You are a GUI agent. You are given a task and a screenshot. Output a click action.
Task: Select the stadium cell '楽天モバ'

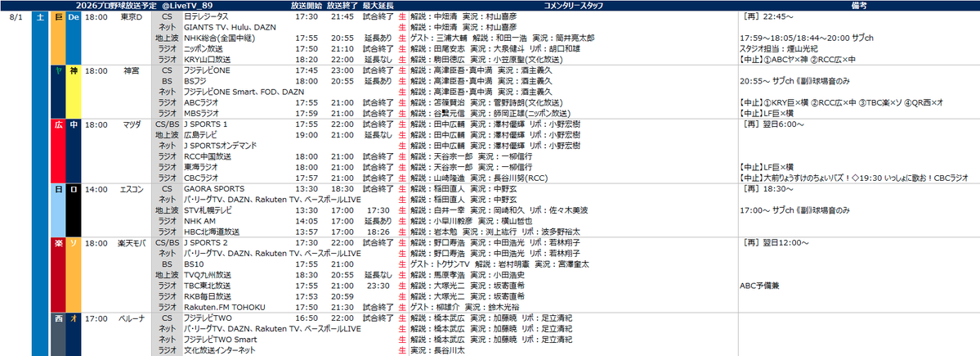click(x=132, y=243)
